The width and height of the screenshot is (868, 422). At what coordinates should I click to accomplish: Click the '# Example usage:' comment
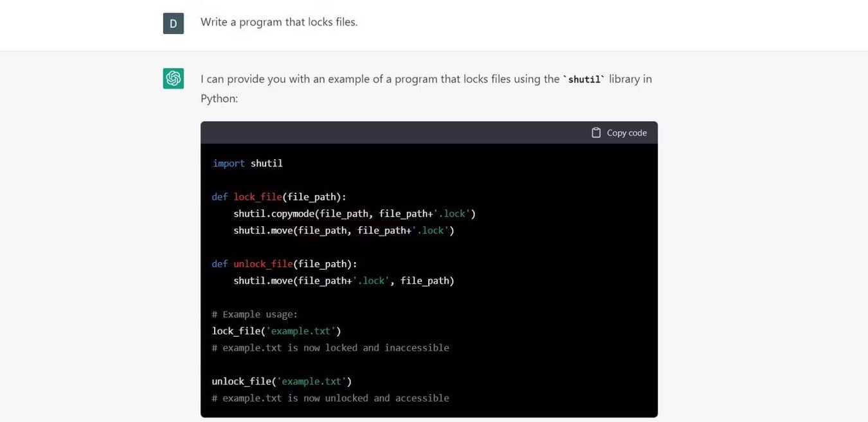coord(255,314)
